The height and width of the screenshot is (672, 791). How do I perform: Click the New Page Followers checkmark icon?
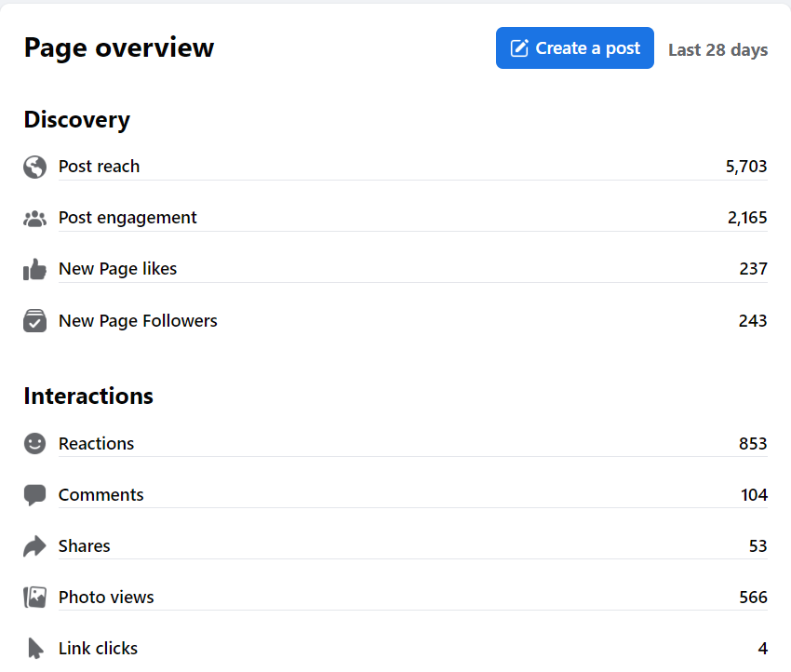34,321
